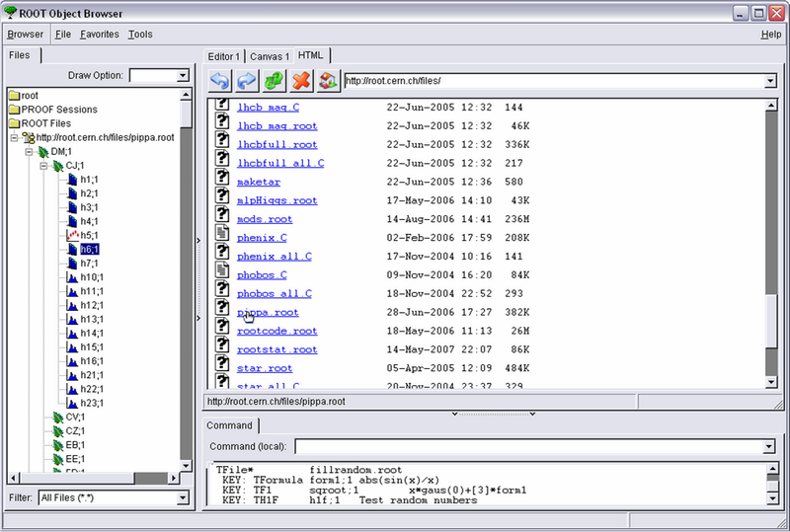This screenshot has height=532, width=790.
Task: Click the ROOT Files folder icon
Action: tap(14, 123)
